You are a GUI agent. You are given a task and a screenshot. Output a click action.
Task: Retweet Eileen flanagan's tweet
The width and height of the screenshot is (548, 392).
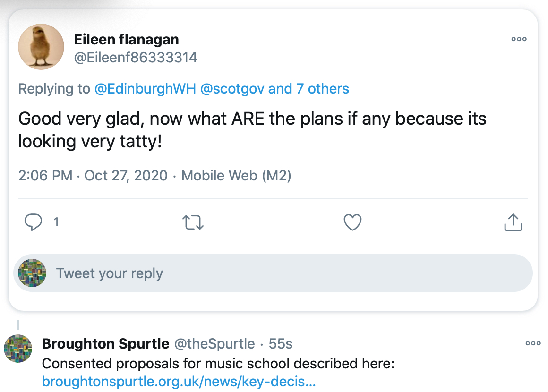193,222
